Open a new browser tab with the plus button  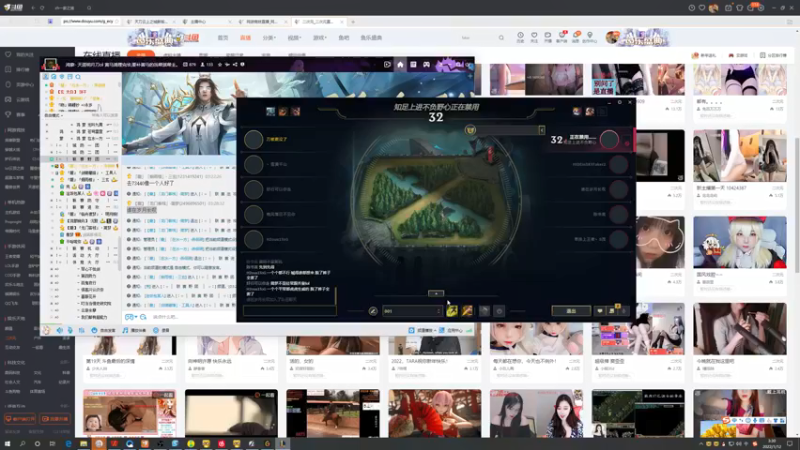coord(353,22)
